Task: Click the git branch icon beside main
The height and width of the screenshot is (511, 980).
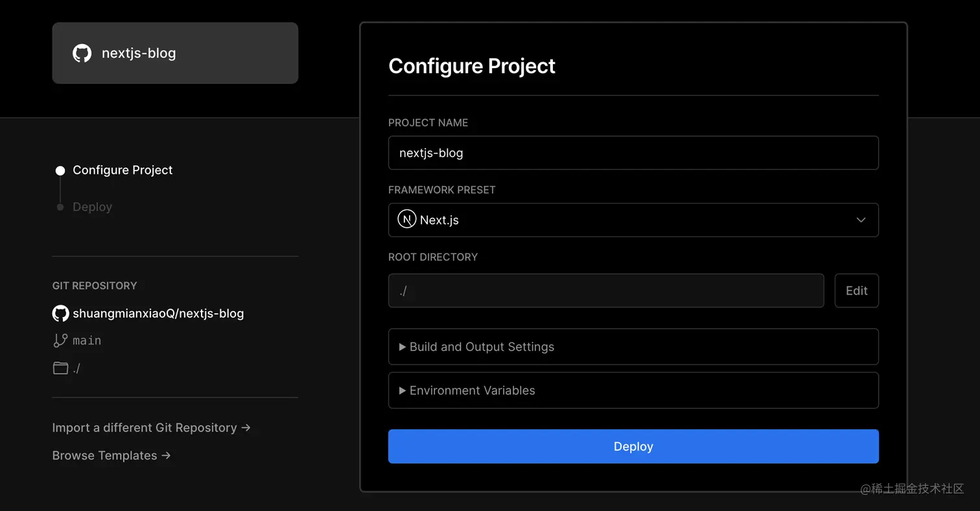Action: (60, 340)
